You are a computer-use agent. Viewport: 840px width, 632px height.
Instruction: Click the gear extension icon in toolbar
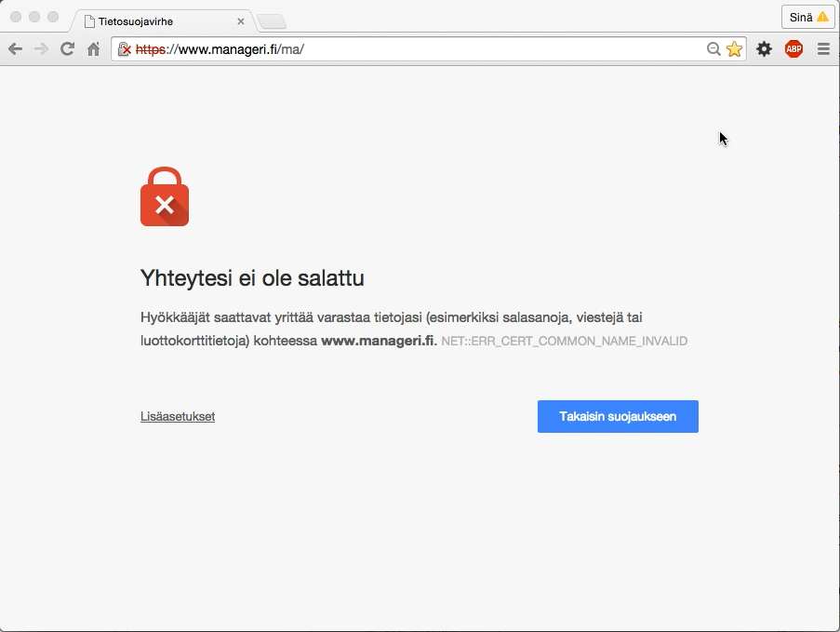(x=764, y=49)
